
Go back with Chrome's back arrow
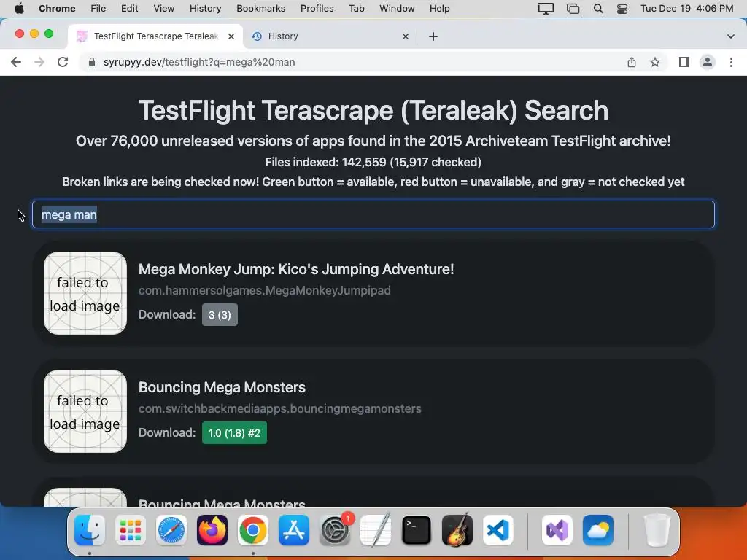(x=16, y=62)
